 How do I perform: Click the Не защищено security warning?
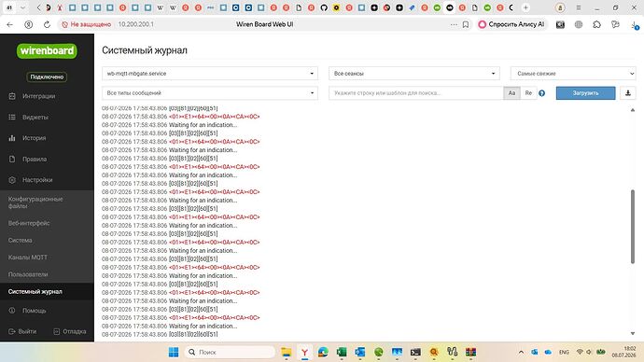pos(86,24)
